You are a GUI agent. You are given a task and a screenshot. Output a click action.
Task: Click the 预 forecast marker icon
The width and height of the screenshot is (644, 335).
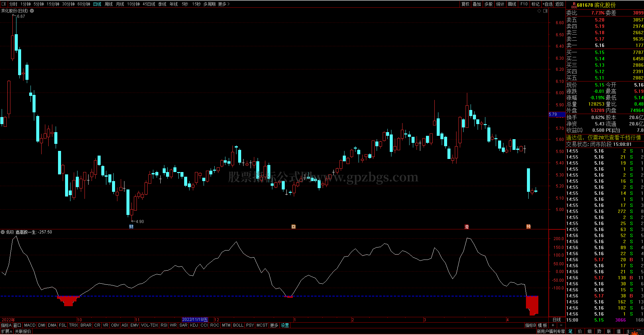[529, 227]
